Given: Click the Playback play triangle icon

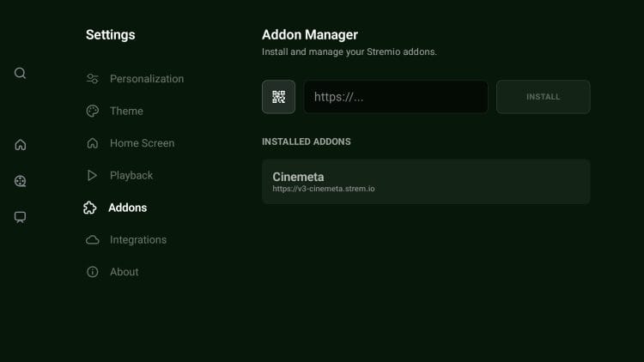Looking at the screenshot, I should [93, 175].
